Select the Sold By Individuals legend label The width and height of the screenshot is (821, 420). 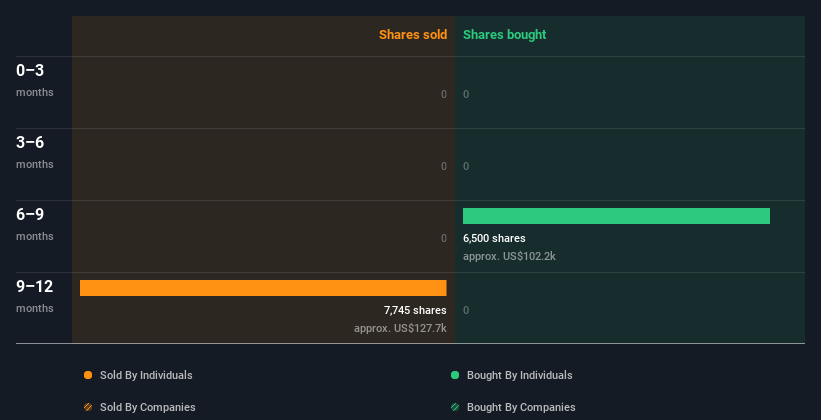(x=146, y=375)
